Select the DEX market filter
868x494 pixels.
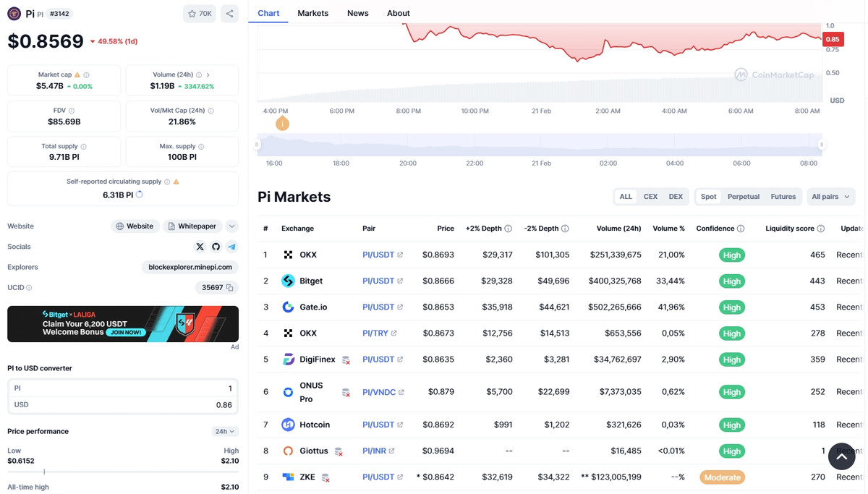pos(676,197)
